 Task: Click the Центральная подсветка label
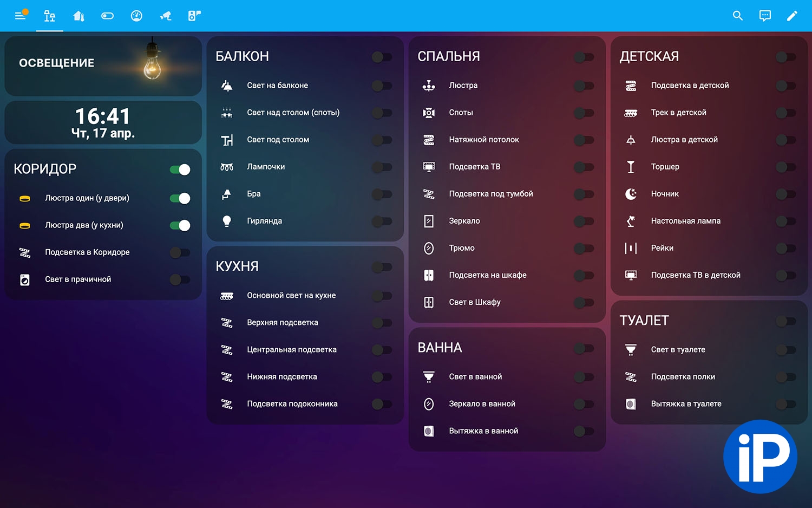tap(292, 350)
